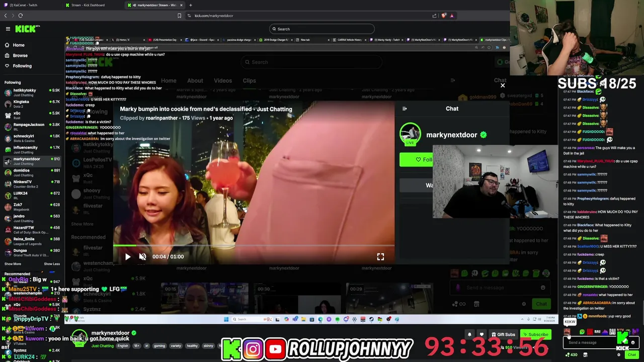Screen dimensions: 644x362
Task: Unmute the clip video
Action: [143, 256]
